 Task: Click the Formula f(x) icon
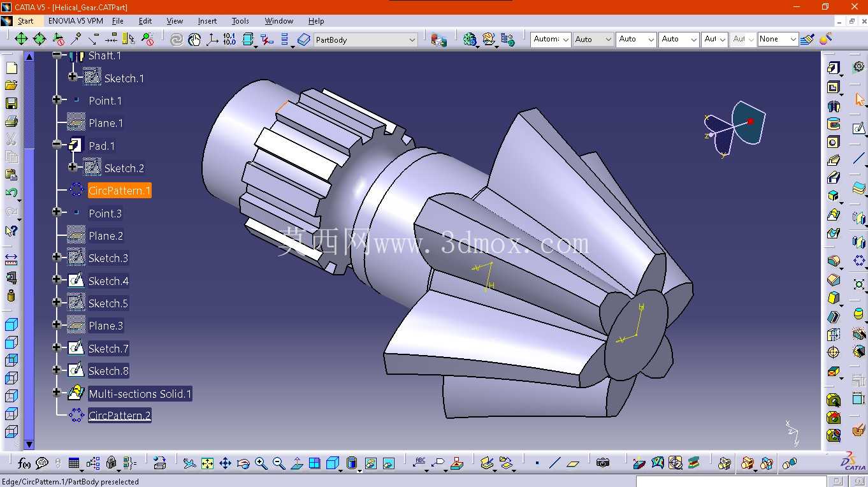coord(24,463)
